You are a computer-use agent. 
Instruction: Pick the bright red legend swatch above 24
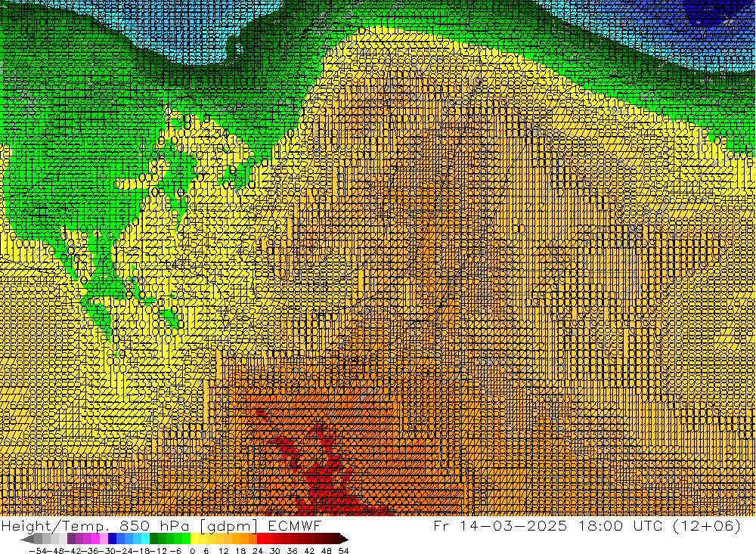pos(261,539)
